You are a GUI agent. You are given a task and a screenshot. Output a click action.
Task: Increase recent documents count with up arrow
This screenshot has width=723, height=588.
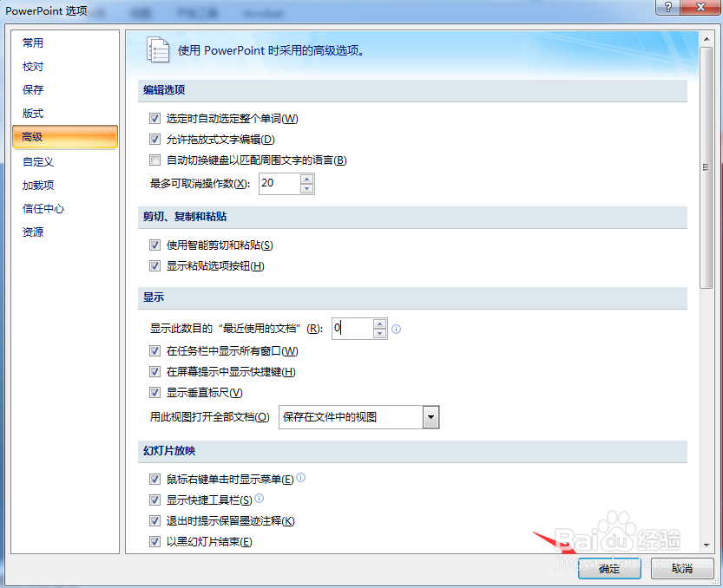point(379,324)
